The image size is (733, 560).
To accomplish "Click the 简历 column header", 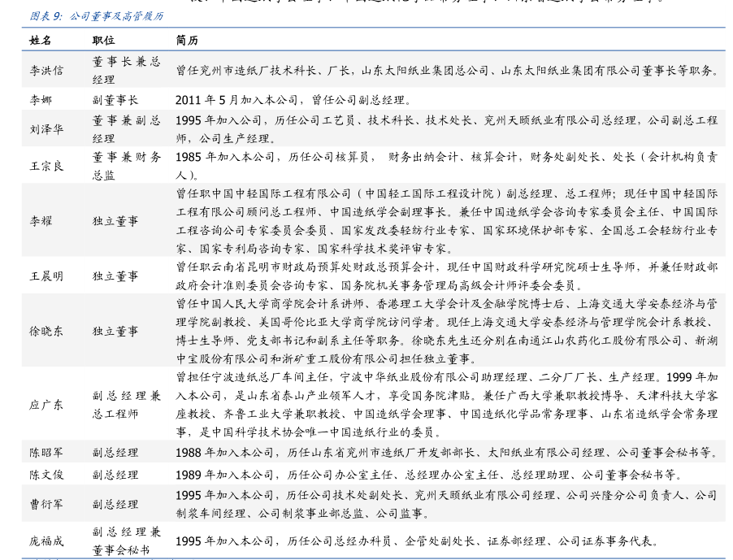I will tap(187, 40).
